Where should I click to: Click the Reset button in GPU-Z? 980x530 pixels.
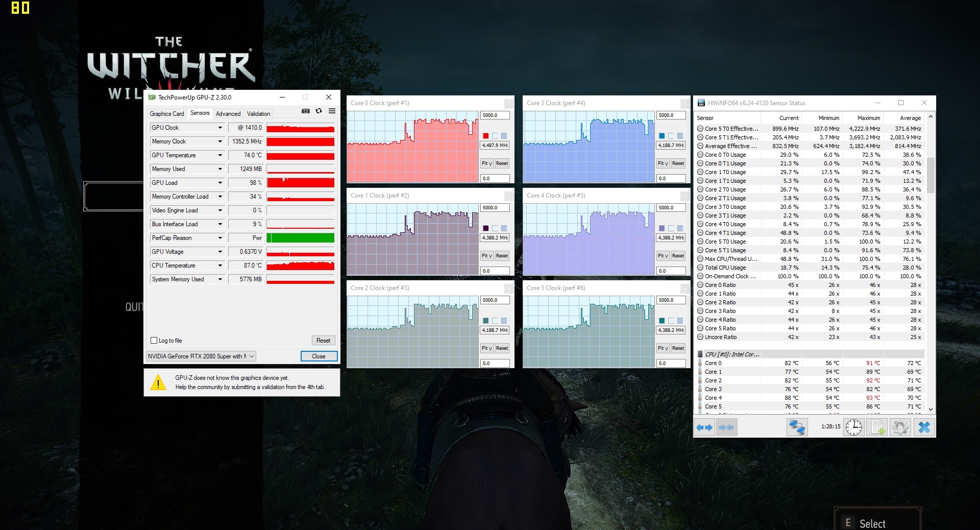323,341
